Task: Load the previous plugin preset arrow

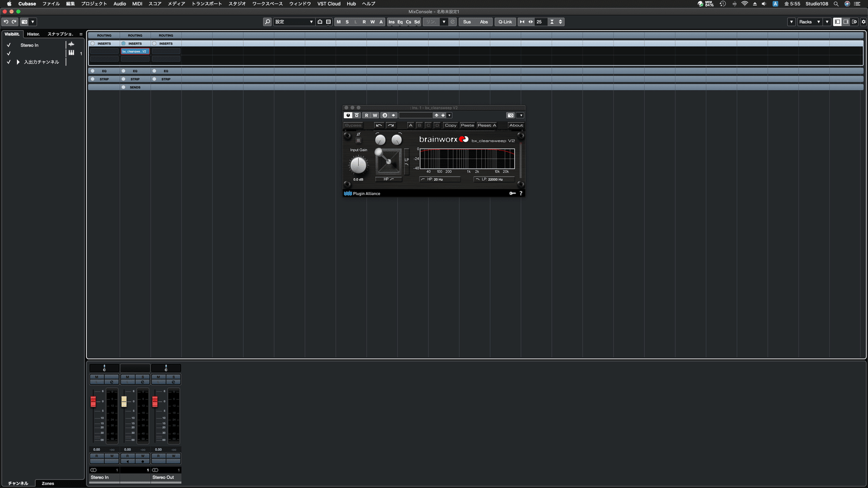Action: (436, 115)
